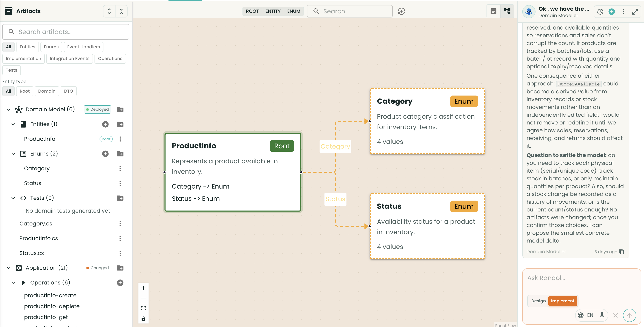Collapse the Entities tree node
The height and width of the screenshot is (327, 644).
click(x=13, y=124)
